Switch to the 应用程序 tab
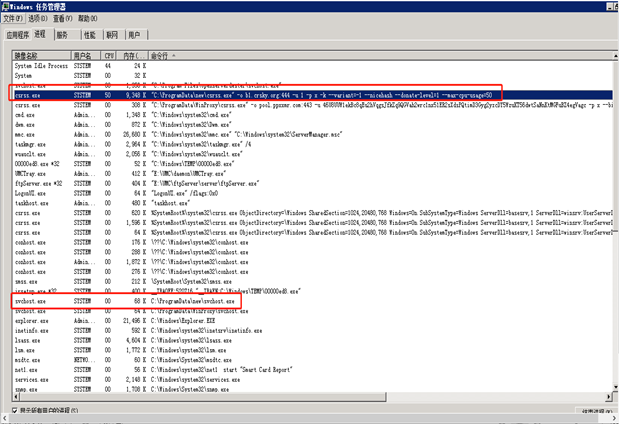Viewport: 619px width, 424px height. [19, 33]
